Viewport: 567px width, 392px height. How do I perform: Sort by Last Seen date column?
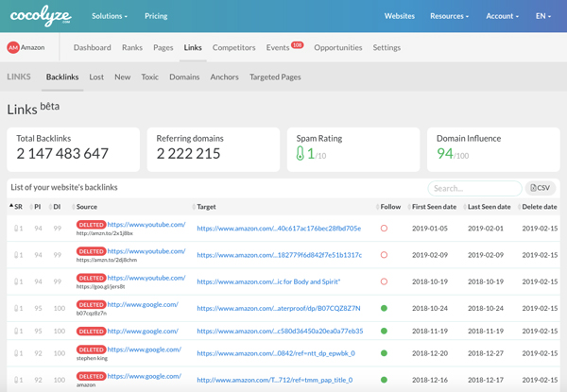coord(487,207)
